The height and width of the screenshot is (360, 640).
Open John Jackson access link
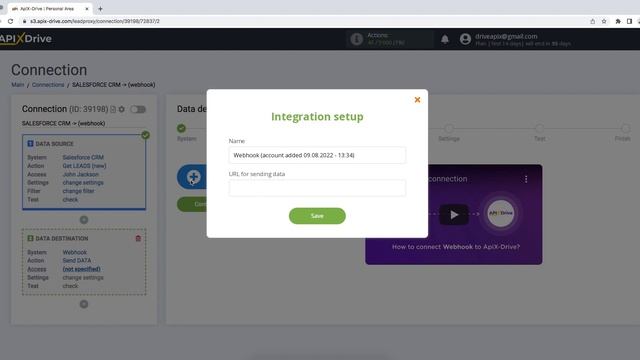pos(80,174)
